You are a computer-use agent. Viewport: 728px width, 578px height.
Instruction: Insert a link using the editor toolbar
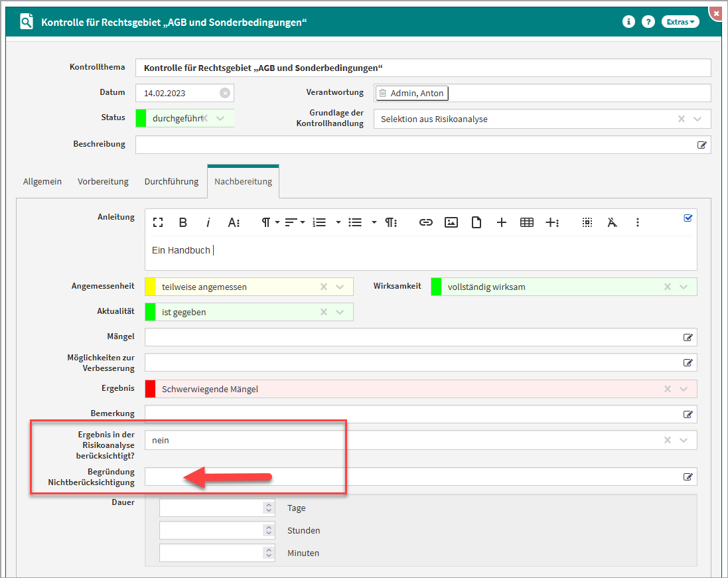[425, 222]
